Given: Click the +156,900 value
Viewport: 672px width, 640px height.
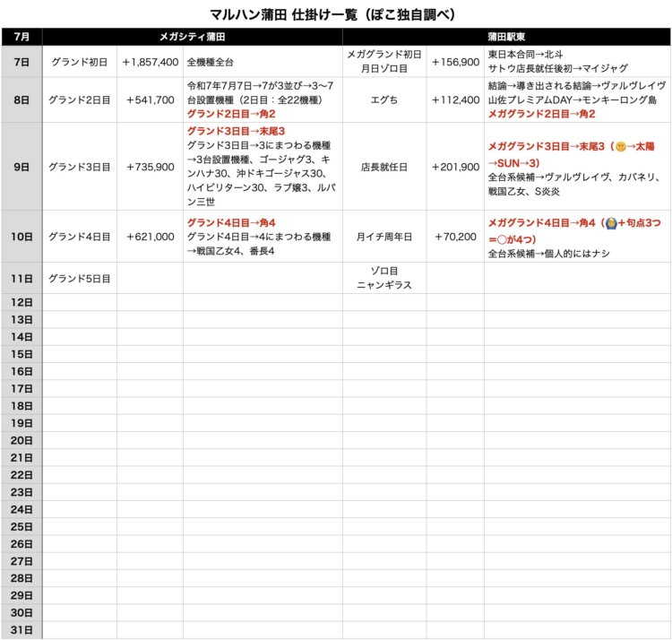Looking at the screenshot, I should (455, 62).
